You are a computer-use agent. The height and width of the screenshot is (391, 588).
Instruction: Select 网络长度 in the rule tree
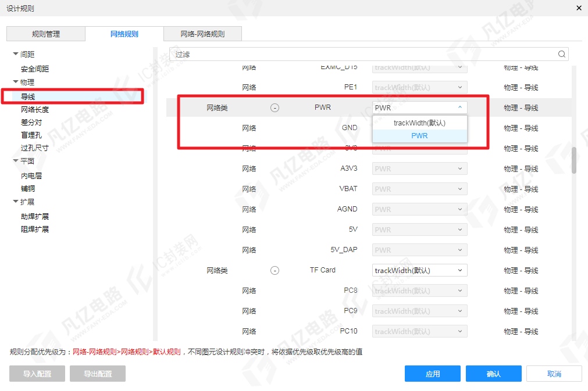(35, 109)
